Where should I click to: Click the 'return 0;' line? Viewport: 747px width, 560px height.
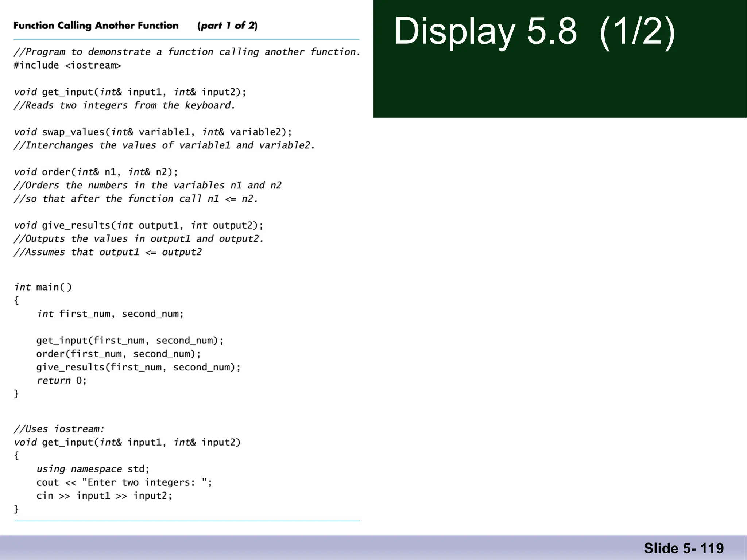click(x=61, y=381)
